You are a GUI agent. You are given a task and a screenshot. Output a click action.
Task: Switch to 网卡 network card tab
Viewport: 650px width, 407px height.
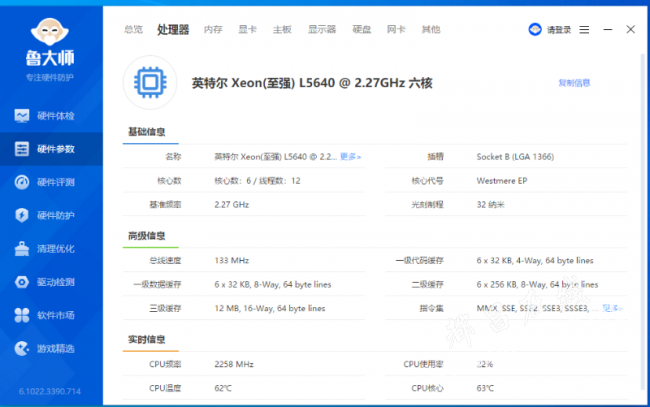click(x=396, y=29)
